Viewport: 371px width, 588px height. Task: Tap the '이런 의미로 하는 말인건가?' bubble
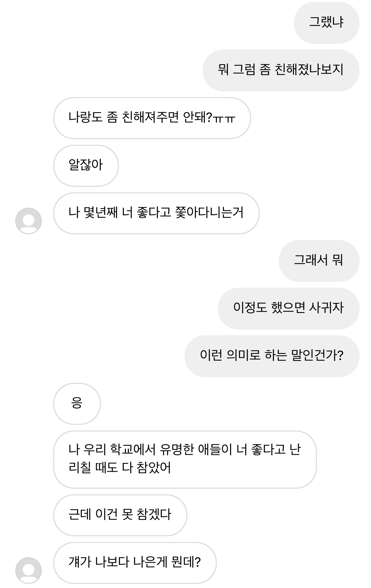click(x=272, y=356)
